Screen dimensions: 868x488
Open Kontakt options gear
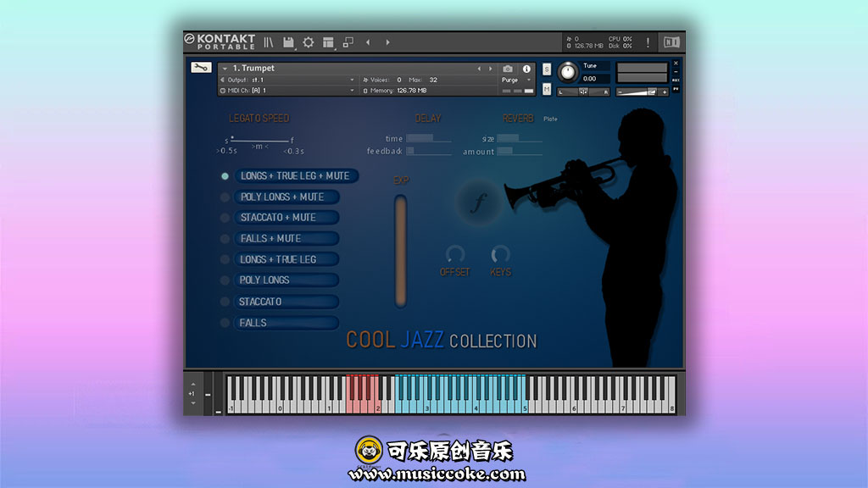pos(309,42)
